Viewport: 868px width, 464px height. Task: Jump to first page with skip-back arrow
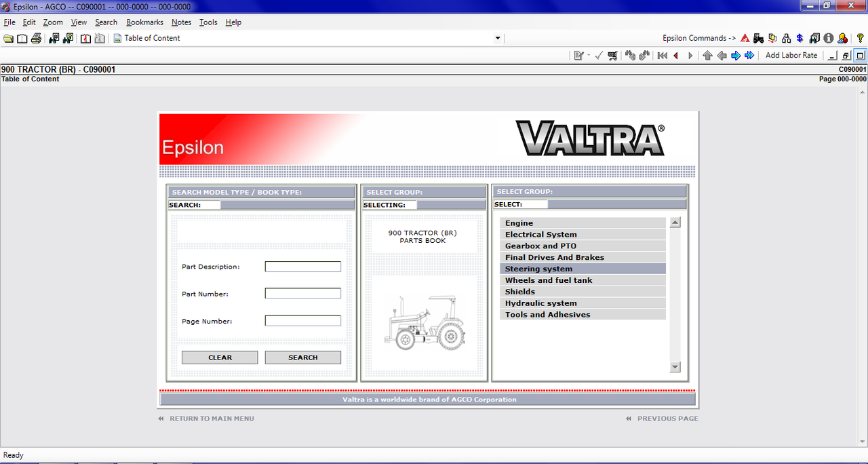tap(663, 56)
